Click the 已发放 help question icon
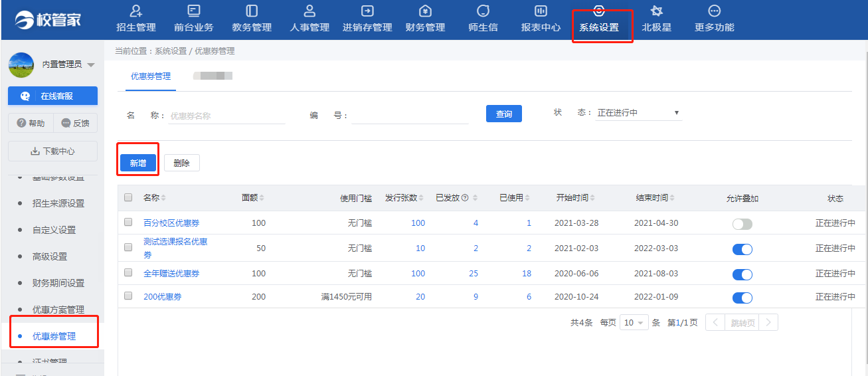Image resolution: width=868 pixels, height=376 pixels. point(465,198)
